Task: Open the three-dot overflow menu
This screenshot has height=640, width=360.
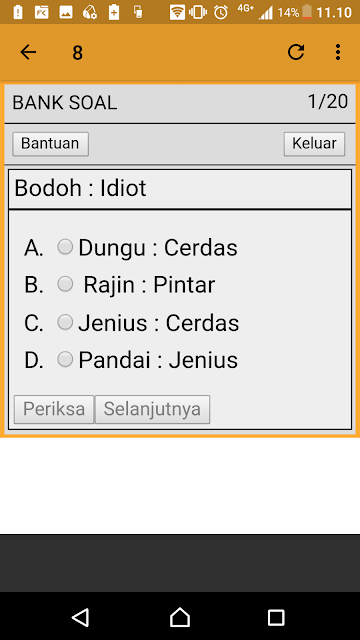Action: coord(338,52)
